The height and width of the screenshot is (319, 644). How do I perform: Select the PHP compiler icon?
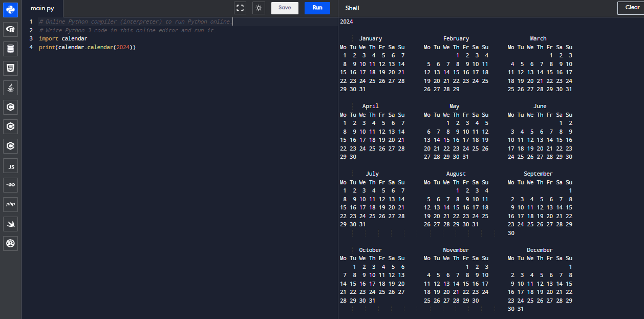coord(10,204)
